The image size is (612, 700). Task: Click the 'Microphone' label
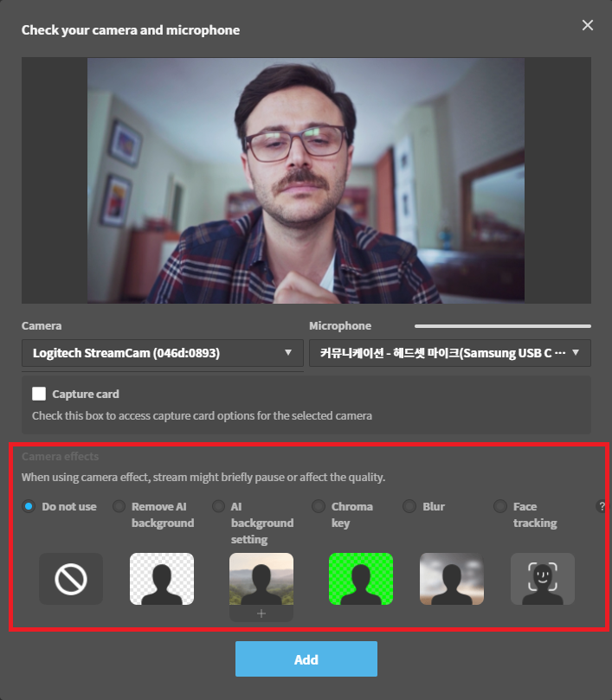point(340,326)
